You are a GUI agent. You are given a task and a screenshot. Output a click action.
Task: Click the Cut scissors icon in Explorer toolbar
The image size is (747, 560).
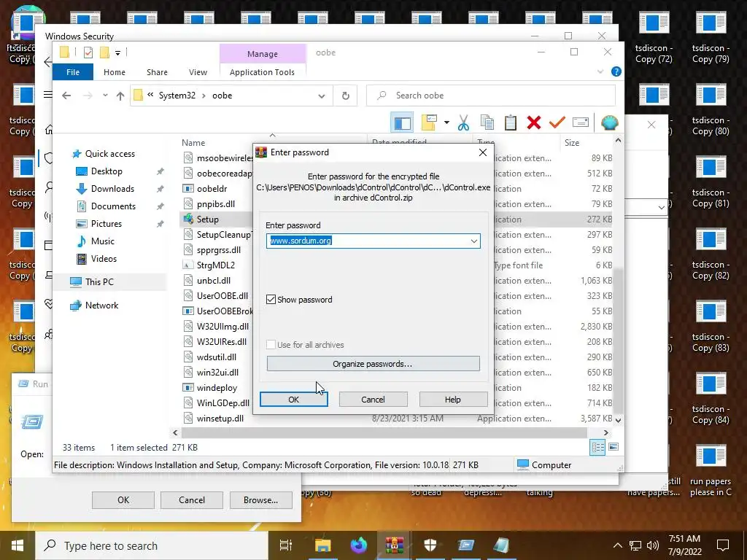click(x=463, y=122)
